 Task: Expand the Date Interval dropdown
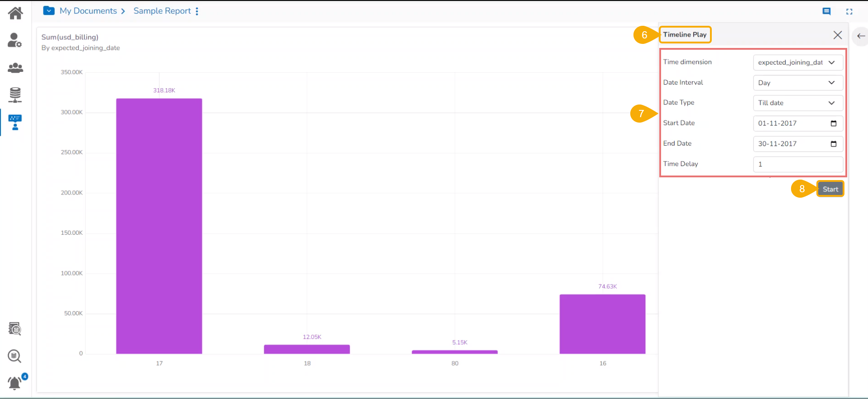(x=798, y=83)
